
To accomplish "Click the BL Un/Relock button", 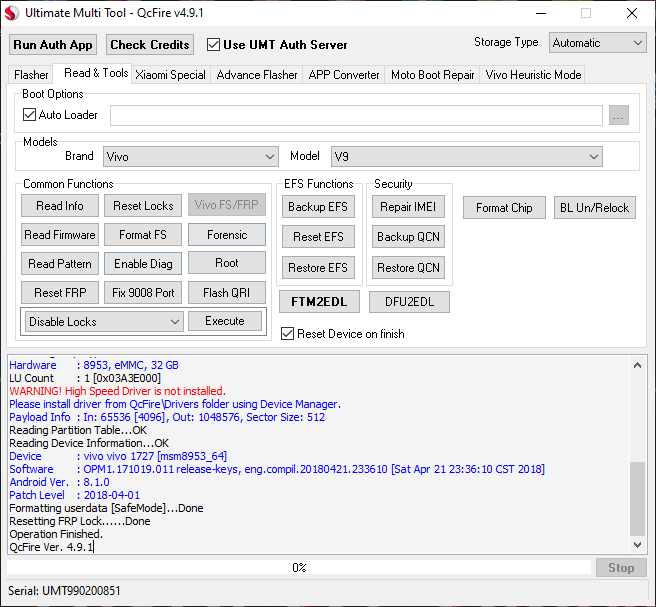I will pos(594,207).
